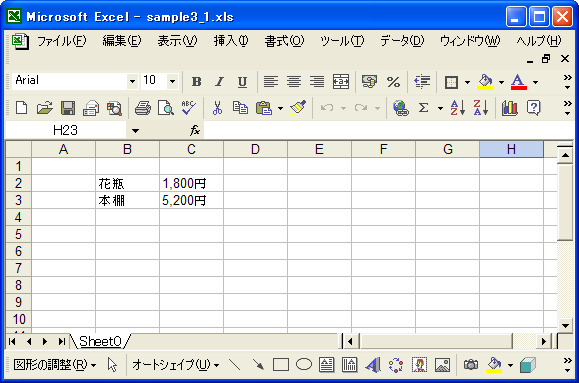Image resolution: width=579 pixels, height=383 pixels.
Task: Select Objects arrow pointer tool
Action: [x=112, y=365]
